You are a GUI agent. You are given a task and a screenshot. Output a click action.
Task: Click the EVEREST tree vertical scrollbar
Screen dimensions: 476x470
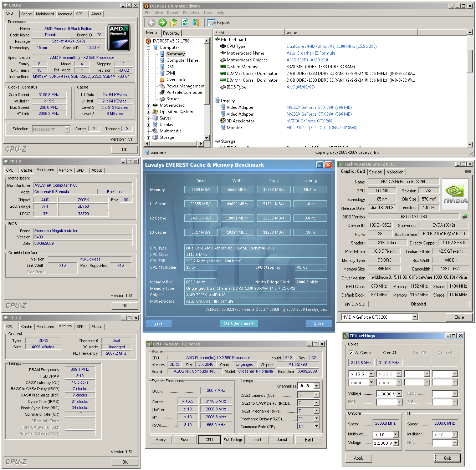pos(207,89)
